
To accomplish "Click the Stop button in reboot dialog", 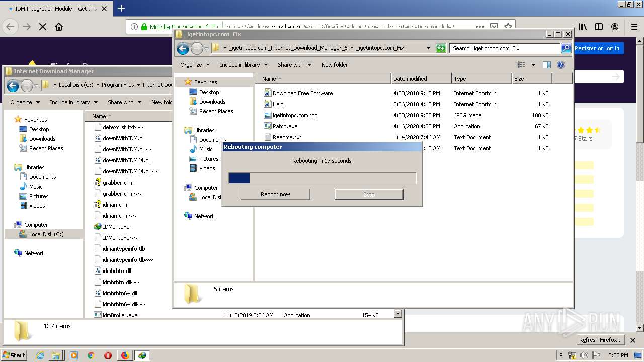I will click(369, 194).
